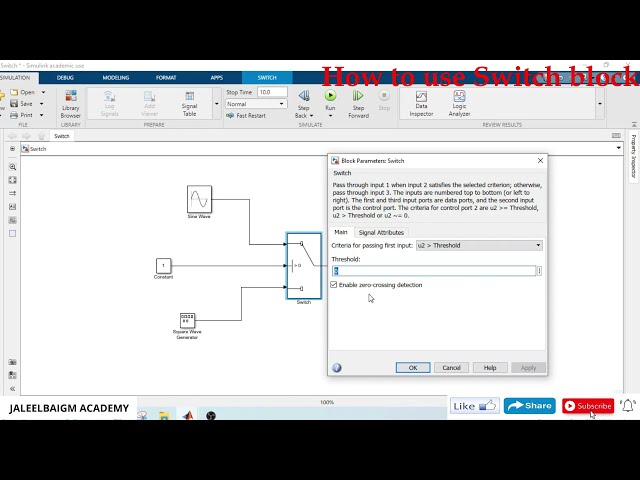Expand the Print button dropdown arrow

pyautogui.click(x=41, y=115)
